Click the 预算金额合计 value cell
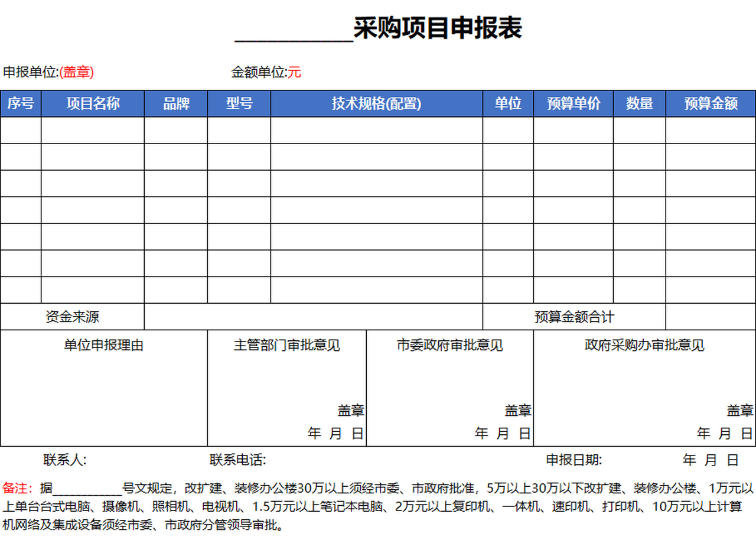756x540 pixels. click(711, 317)
